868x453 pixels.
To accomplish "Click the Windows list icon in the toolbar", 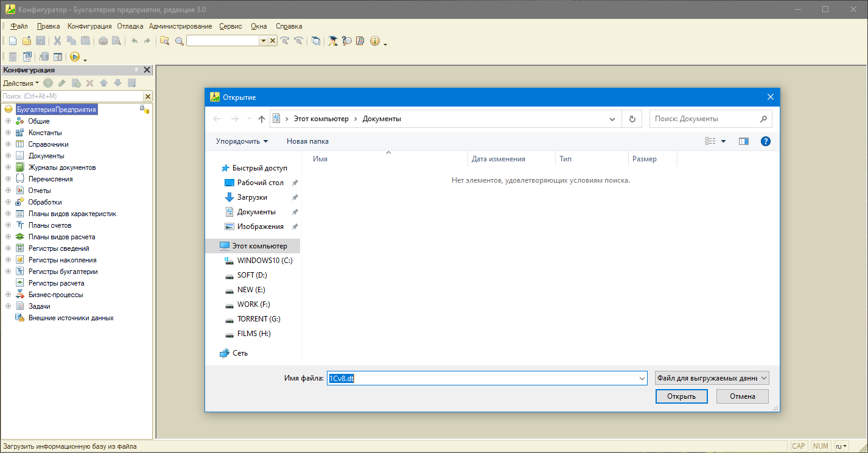I will tap(315, 41).
